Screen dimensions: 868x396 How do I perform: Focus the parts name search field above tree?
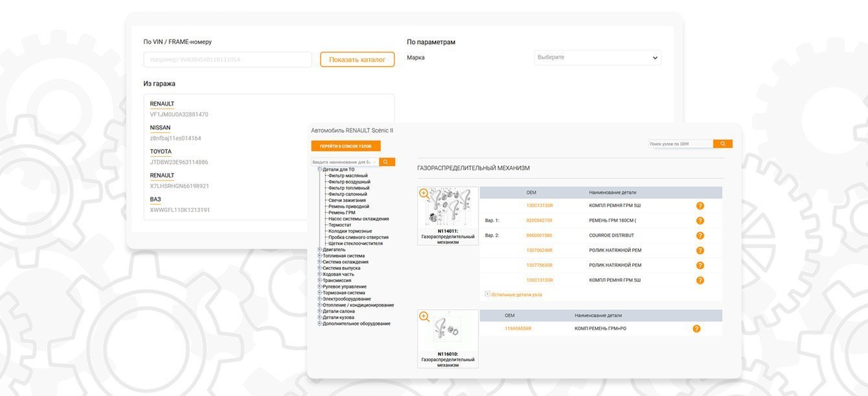coord(345,162)
